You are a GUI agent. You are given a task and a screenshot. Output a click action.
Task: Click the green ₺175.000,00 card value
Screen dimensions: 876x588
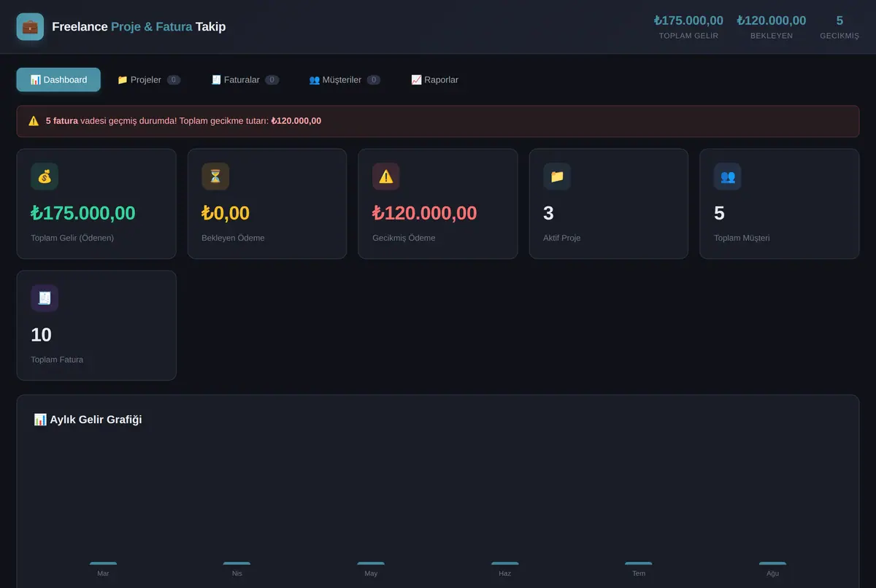click(x=83, y=213)
